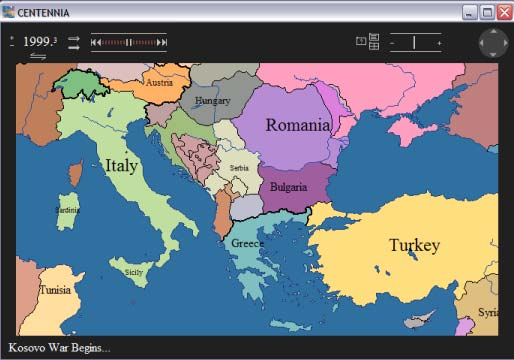Click the lower grid layout icon
The width and height of the screenshot is (514, 360).
coord(374,46)
